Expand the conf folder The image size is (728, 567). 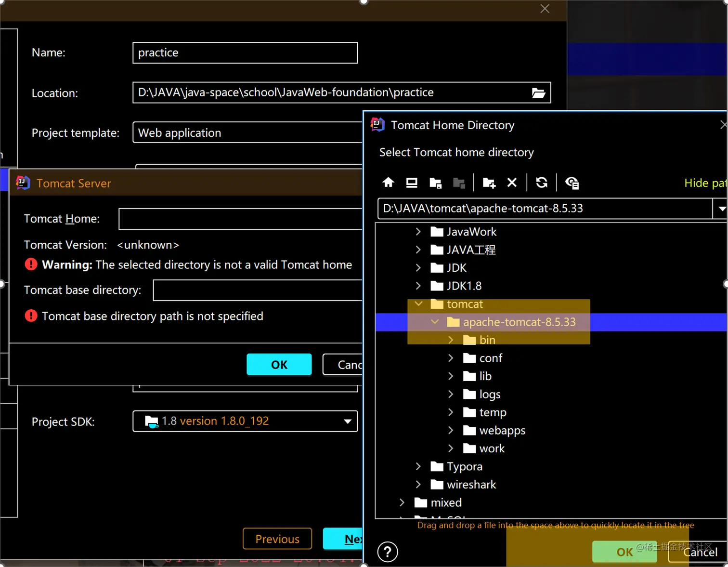click(x=451, y=358)
